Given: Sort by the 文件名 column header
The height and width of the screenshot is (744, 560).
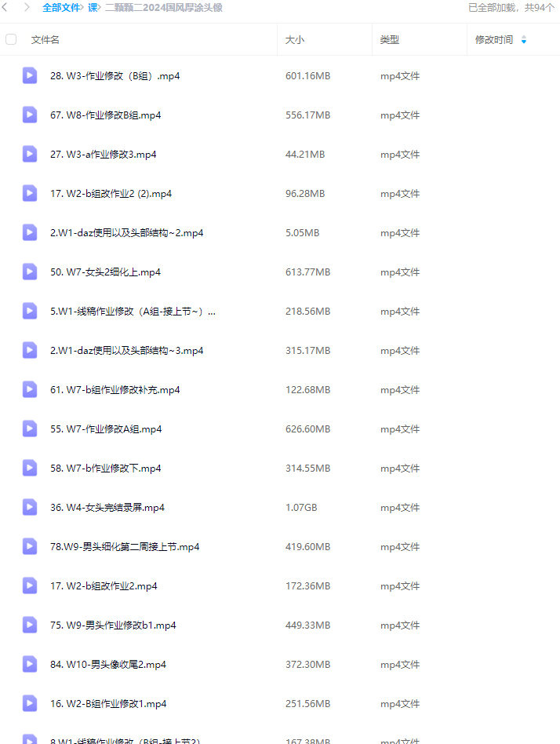Looking at the screenshot, I should pos(45,40).
